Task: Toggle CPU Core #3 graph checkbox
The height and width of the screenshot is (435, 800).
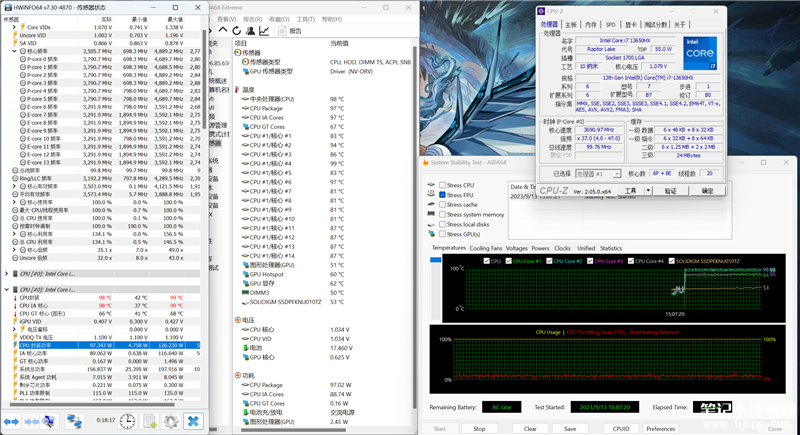Action: [x=590, y=261]
